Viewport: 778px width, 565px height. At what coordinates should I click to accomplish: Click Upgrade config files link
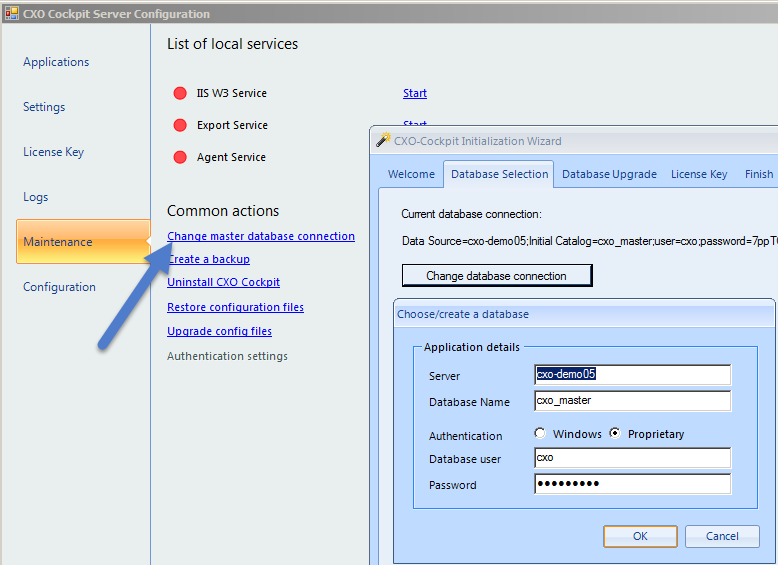click(219, 331)
